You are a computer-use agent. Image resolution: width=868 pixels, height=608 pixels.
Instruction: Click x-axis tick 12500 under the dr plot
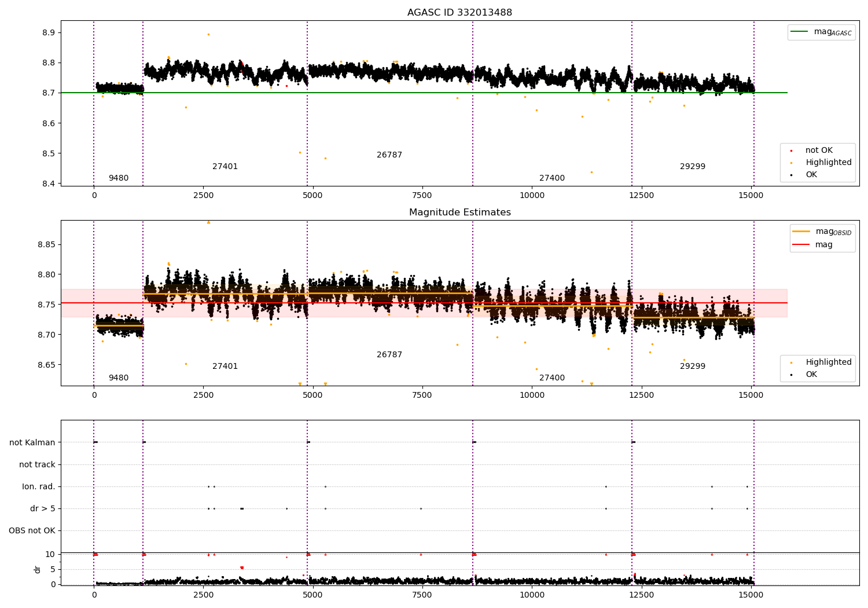coord(642,595)
